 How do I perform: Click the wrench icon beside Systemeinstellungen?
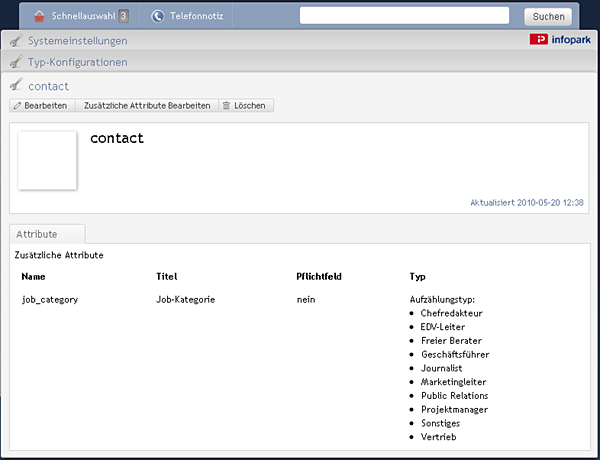(16, 40)
